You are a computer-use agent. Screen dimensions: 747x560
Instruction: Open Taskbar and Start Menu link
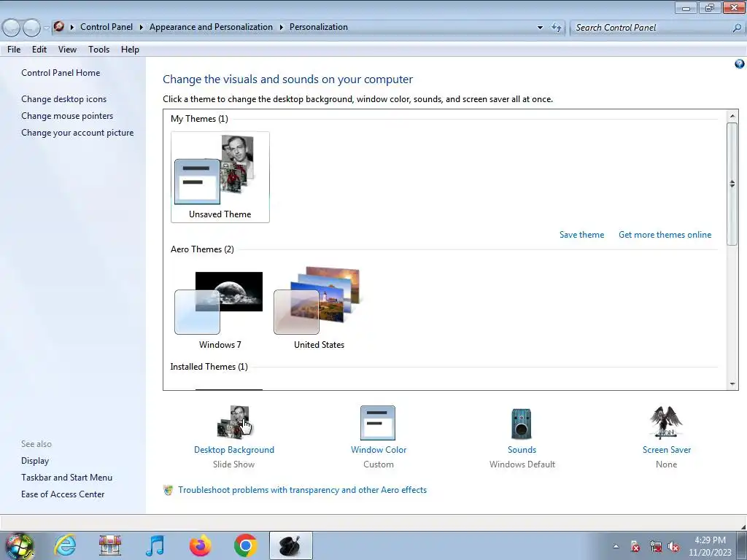(66, 477)
